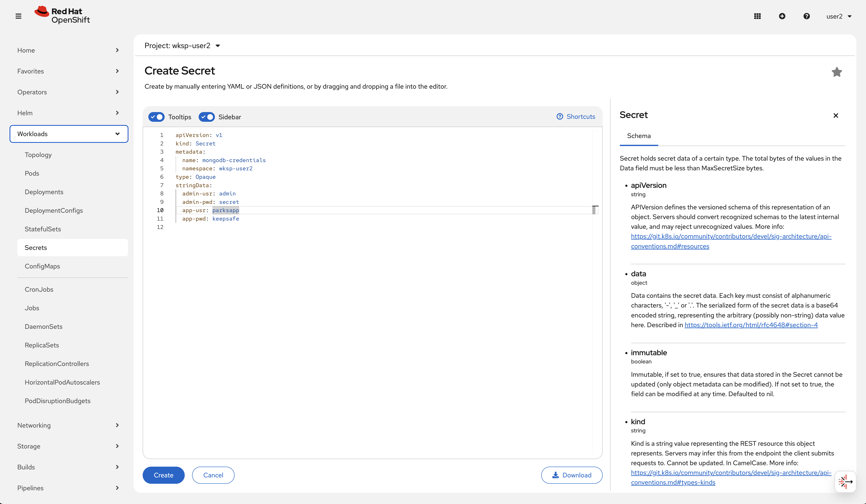The height and width of the screenshot is (504, 866).
Task: Open the application launcher grid icon
Action: [757, 16]
